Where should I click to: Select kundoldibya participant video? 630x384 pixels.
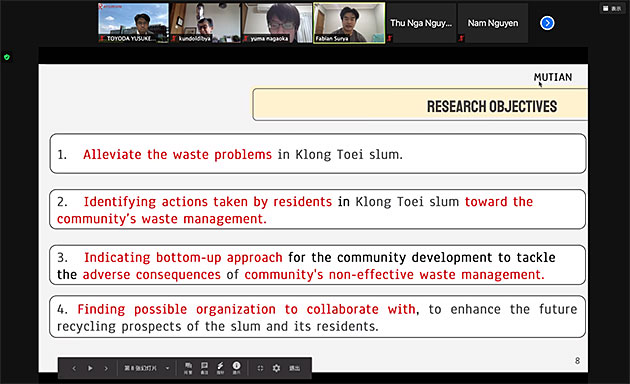point(205,23)
